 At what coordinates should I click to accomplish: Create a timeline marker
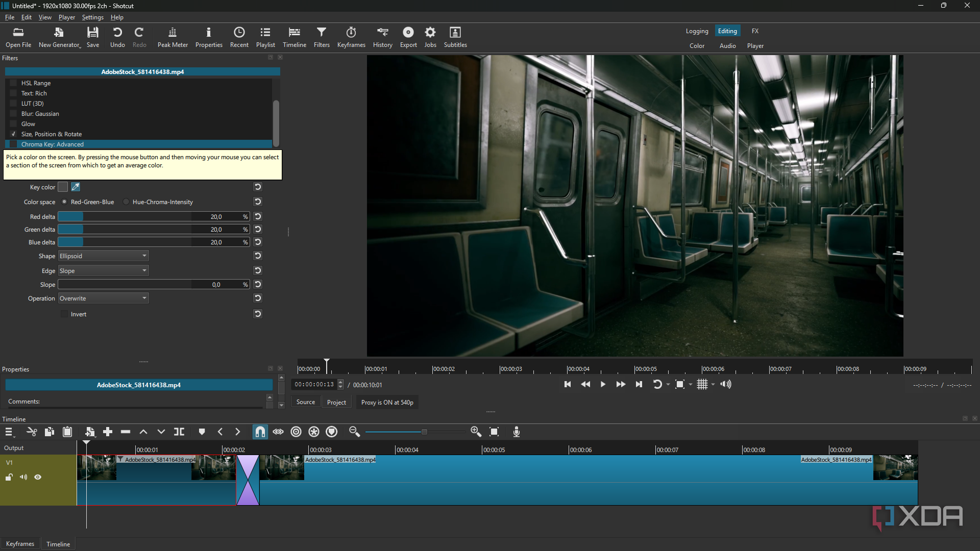click(x=202, y=432)
